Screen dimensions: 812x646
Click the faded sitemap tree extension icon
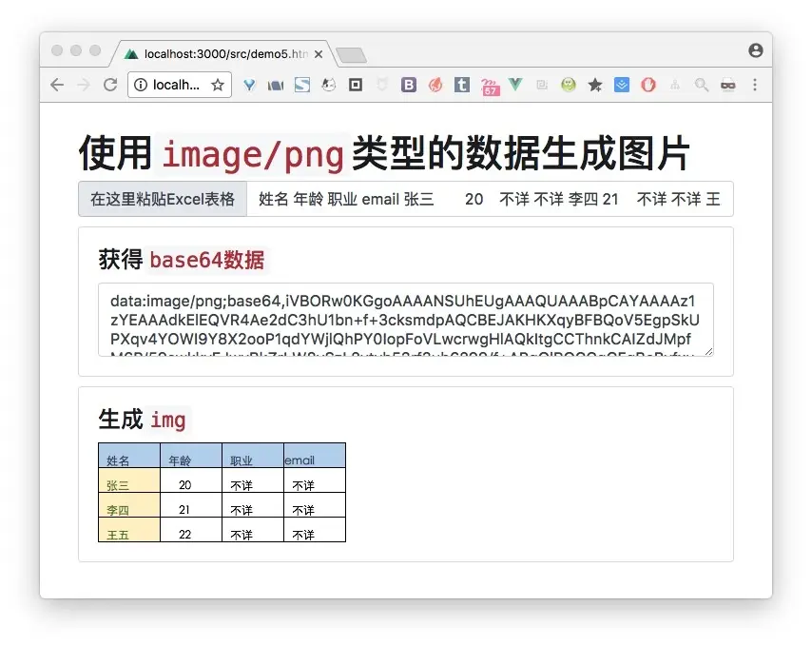675,85
